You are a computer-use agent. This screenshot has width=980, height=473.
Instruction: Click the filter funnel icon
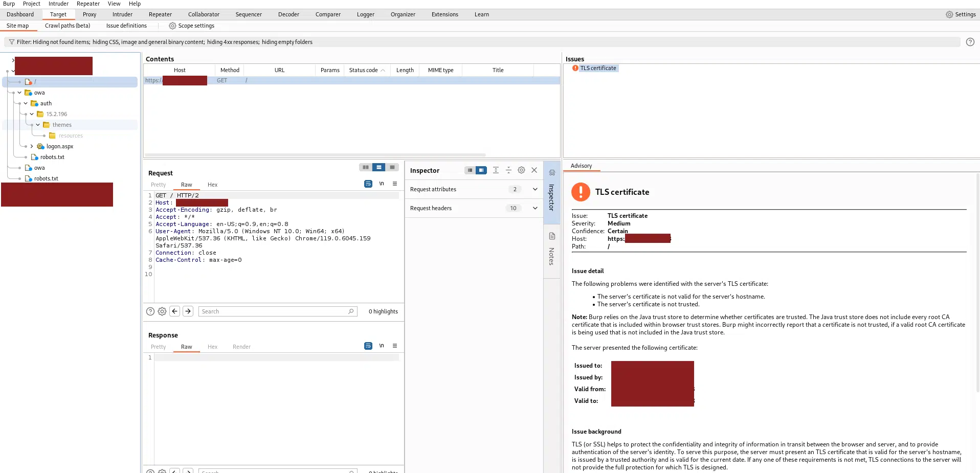[x=12, y=42]
